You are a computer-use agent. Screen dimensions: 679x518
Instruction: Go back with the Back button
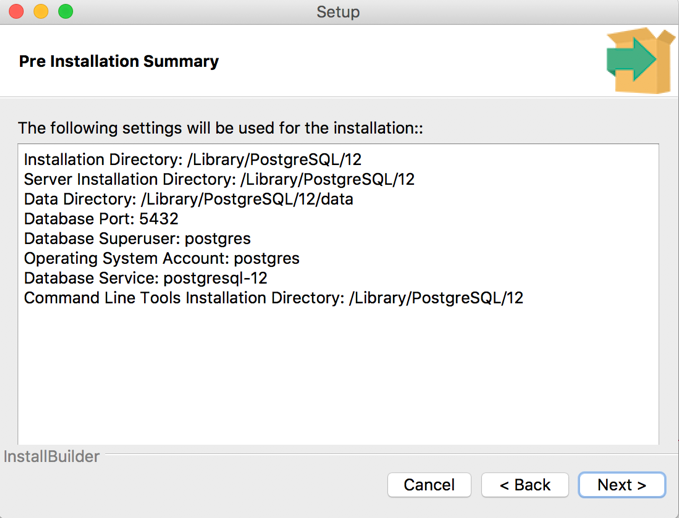[525, 485]
